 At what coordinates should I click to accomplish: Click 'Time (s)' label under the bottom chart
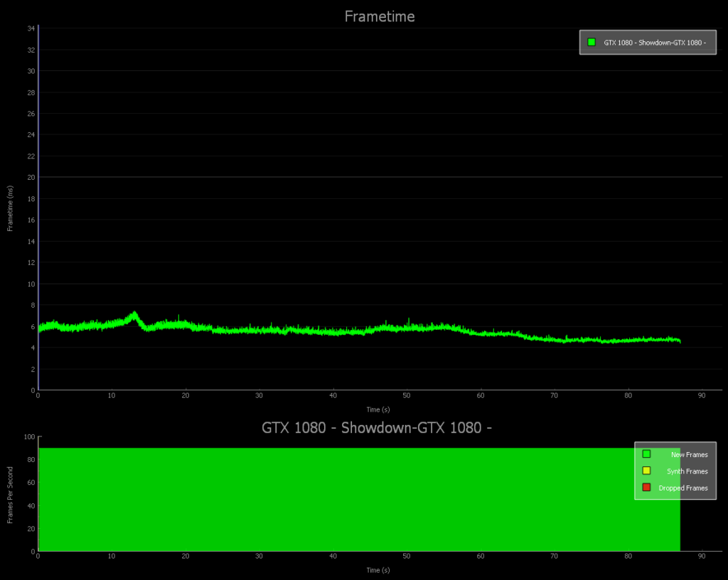click(x=378, y=570)
